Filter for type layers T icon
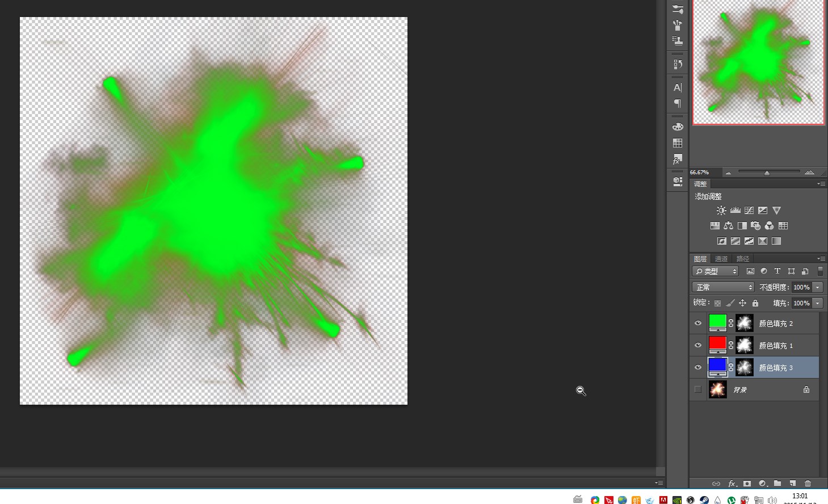The width and height of the screenshot is (828, 504). (777, 271)
